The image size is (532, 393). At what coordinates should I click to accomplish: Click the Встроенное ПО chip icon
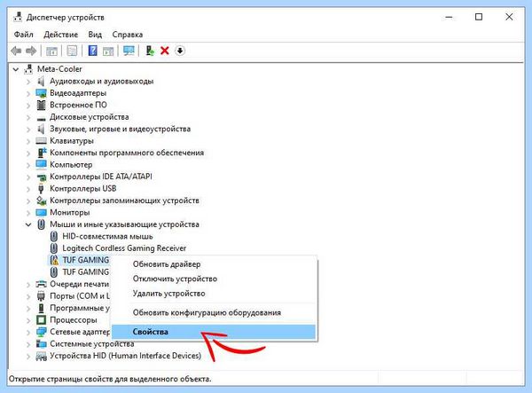pos(41,105)
